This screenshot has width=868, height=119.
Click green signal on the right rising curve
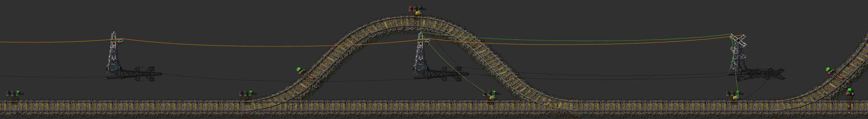pyautogui.click(x=830, y=70)
